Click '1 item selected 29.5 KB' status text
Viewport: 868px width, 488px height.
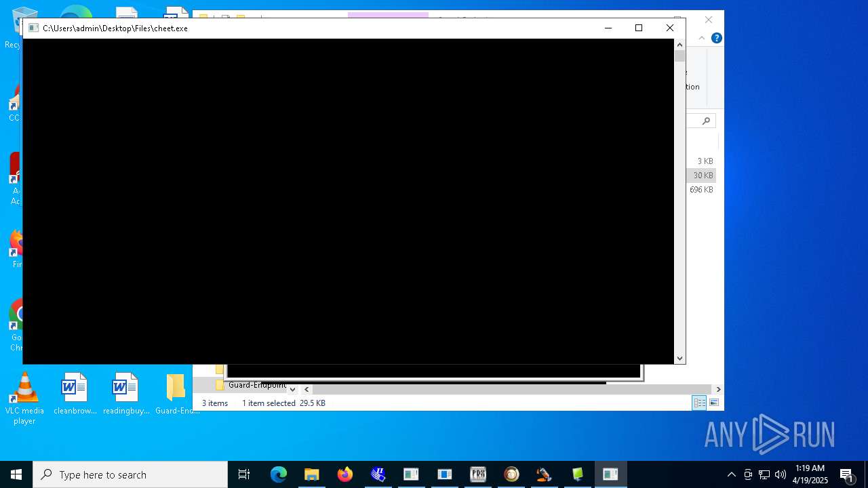[283, 403]
